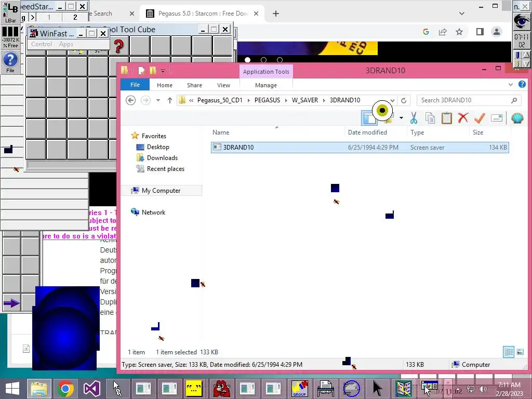Open Windows Start button on taskbar
The width and height of the screenshot is (532, 399).
[12, 389]
